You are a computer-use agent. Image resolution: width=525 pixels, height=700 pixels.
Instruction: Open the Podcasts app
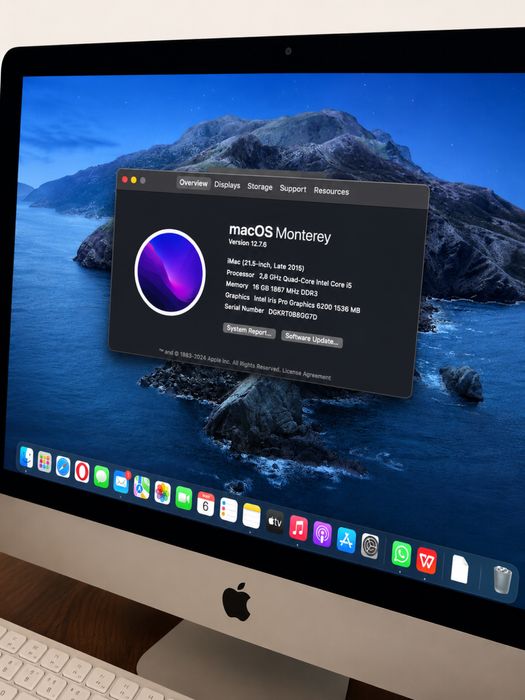322,534
